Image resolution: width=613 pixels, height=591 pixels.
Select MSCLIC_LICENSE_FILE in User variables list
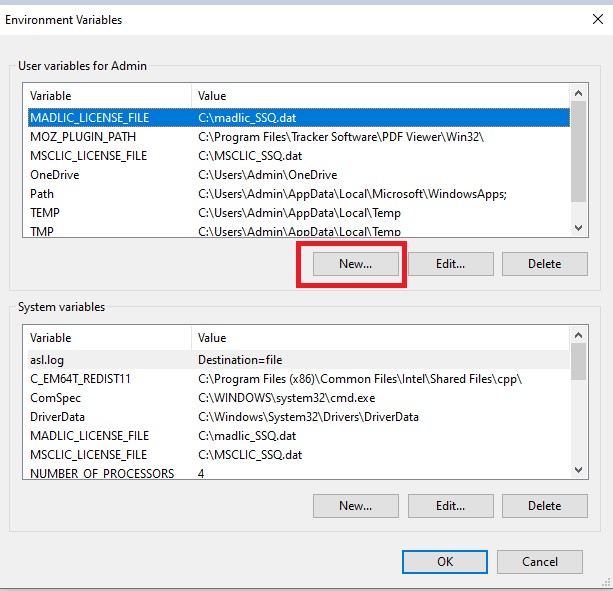click(88, 156)
